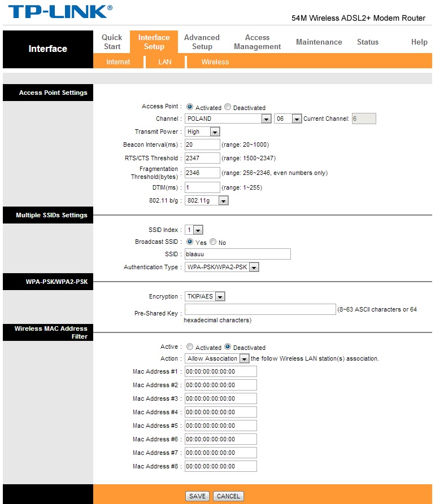Click the CANCEL button
Image resolution: width=435 pixels, height=504 pixels.
point(228,496)
